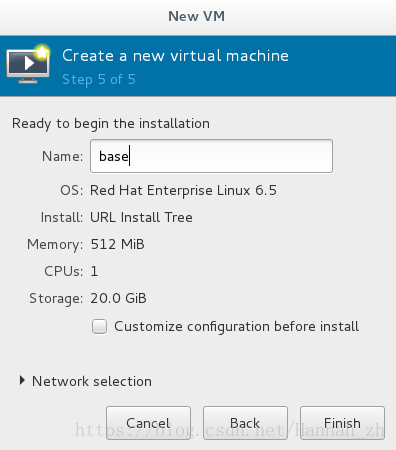
Task: Go Back to the previous step
Action: [245, 423]
